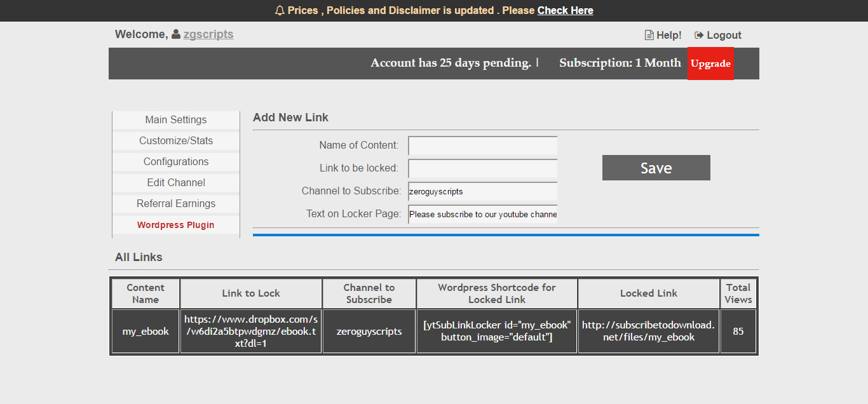Viewport: 868px width, 404px height.
Task: Click the subscribetodownload.net locked link cell
Action: pos(648,331)
